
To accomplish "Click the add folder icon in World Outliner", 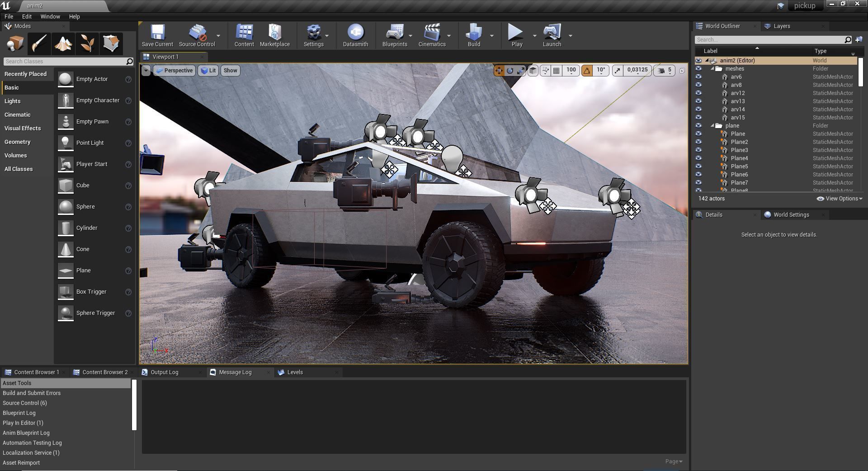I will (859, 40).
